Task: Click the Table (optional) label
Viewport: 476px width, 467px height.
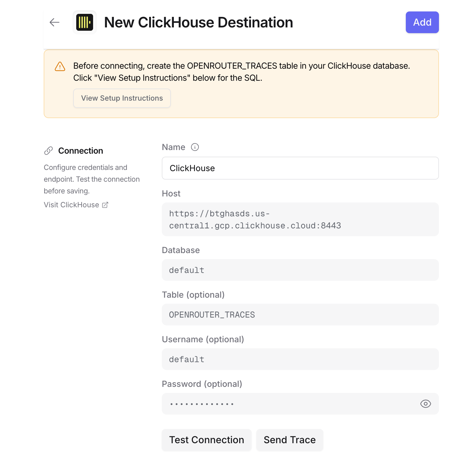Action: coord(193,295)
